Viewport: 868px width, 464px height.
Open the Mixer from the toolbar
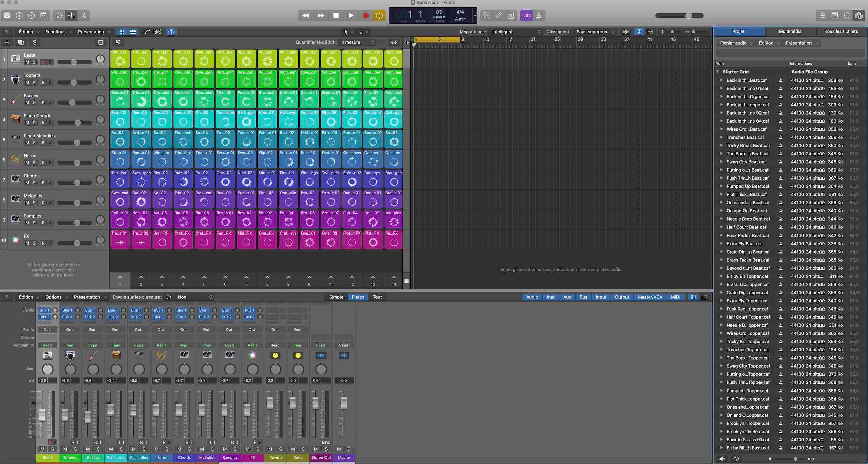point(71,15)
